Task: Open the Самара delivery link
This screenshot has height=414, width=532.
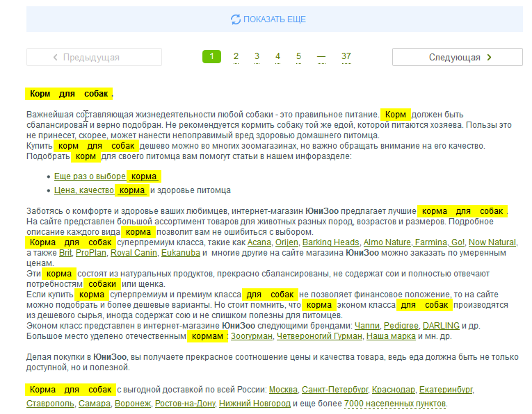Action: [95, 404]
